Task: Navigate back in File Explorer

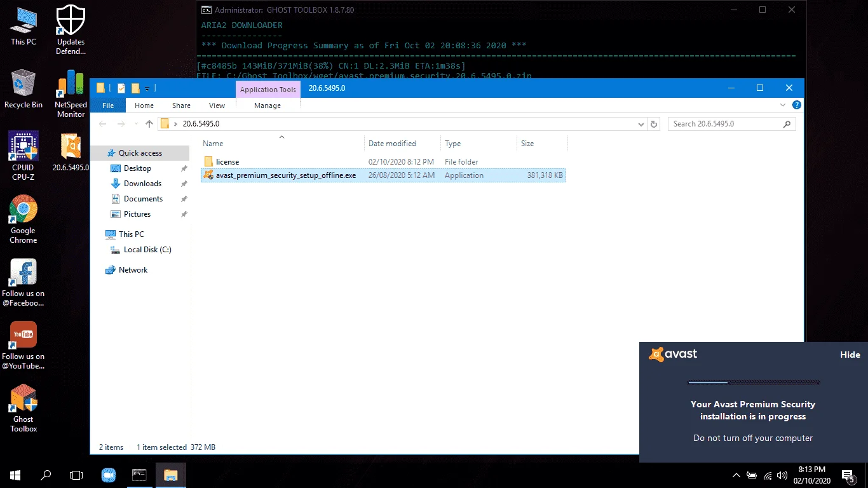Action: coord(103,124)
